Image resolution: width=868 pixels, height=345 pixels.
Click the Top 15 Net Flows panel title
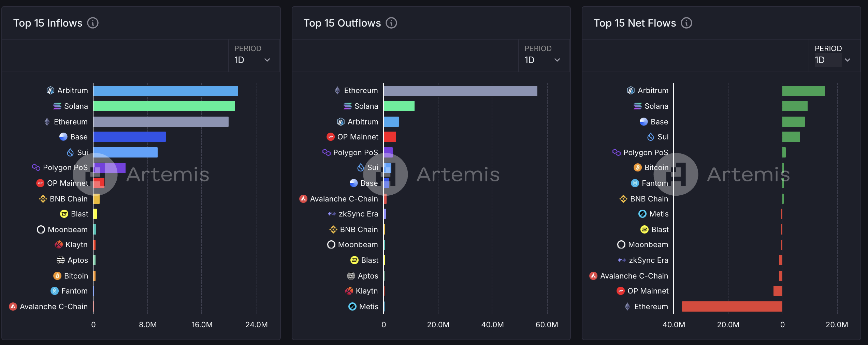point(635,23)
